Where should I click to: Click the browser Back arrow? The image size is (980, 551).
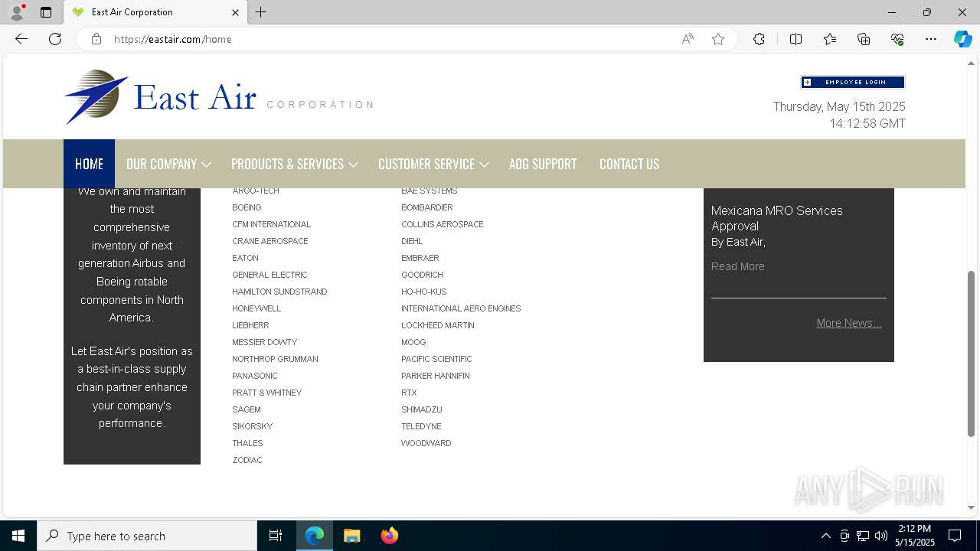click(21, 39)
